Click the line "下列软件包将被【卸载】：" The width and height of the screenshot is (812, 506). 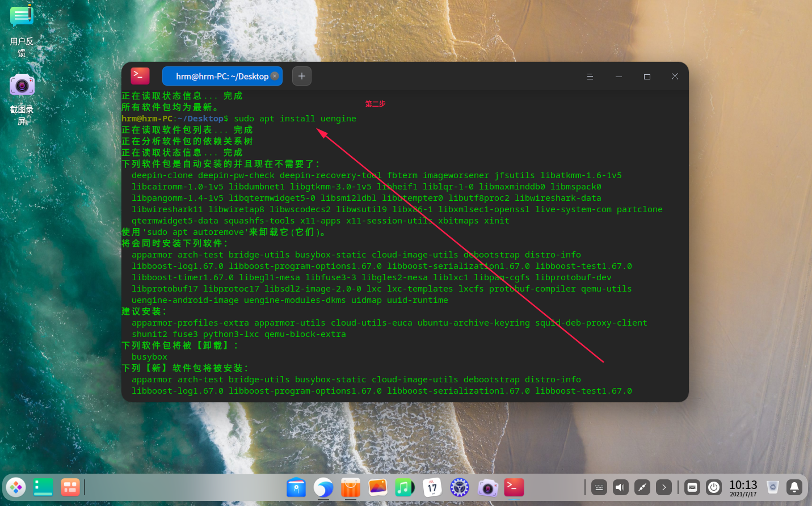click(x=180, y=345)
